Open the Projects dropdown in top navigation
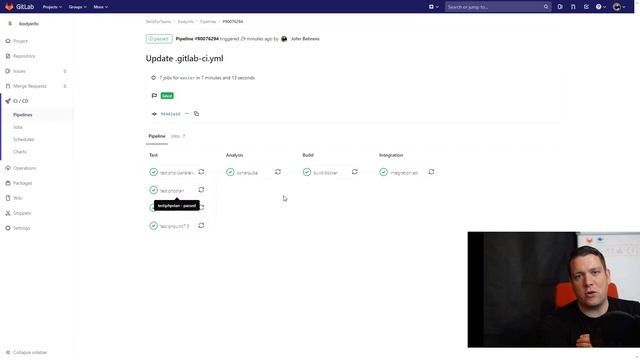The width and height of the screenshot is (640, 360). click(x=52, y=7)
